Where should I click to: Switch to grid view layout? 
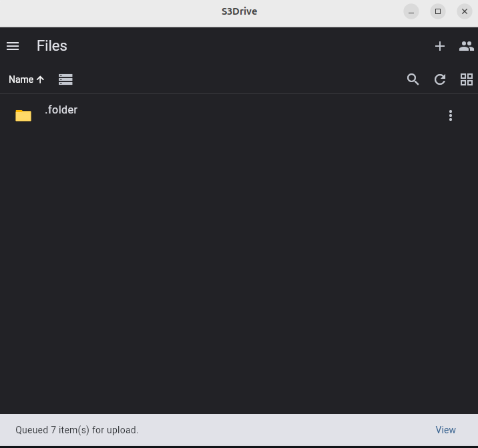(x=467, y=79)
